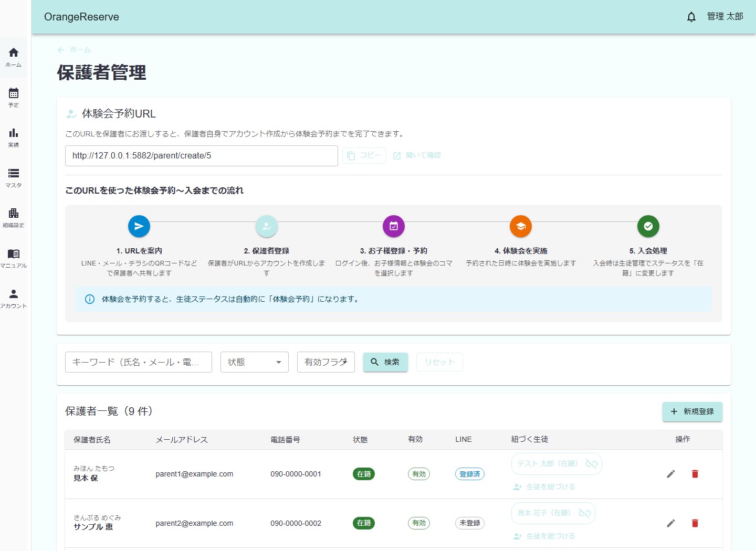Open アカウント in sidebar
This screenshot has width=756, height=551.
pos(14,299)
